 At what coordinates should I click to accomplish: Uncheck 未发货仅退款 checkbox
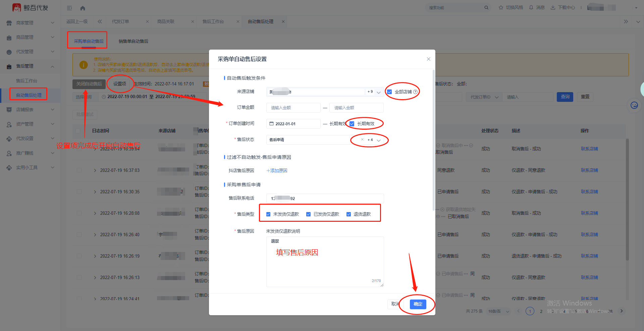click(x=268, y=214)
